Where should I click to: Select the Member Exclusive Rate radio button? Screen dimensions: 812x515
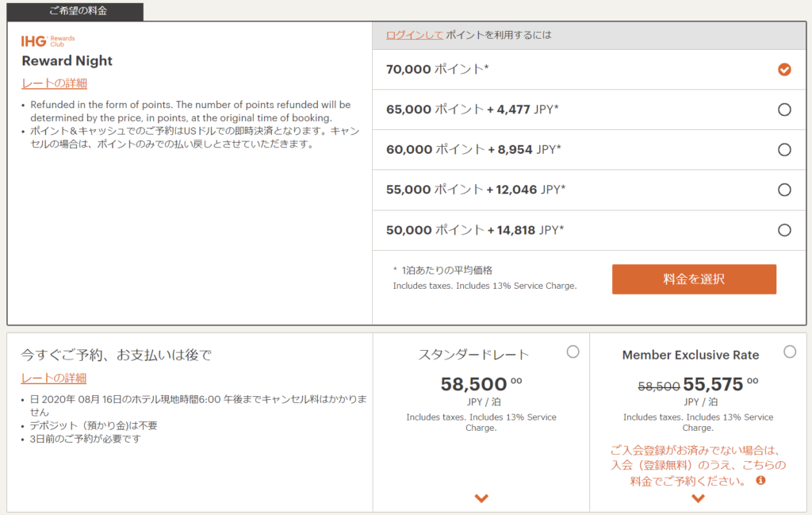[x=790, y=352]
